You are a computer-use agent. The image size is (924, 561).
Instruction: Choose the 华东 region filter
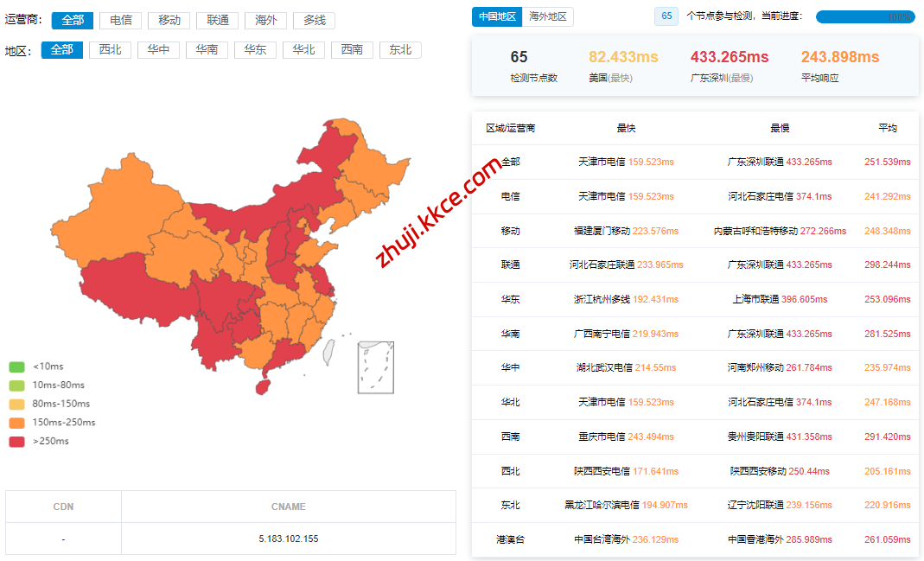tap(255, 50)
